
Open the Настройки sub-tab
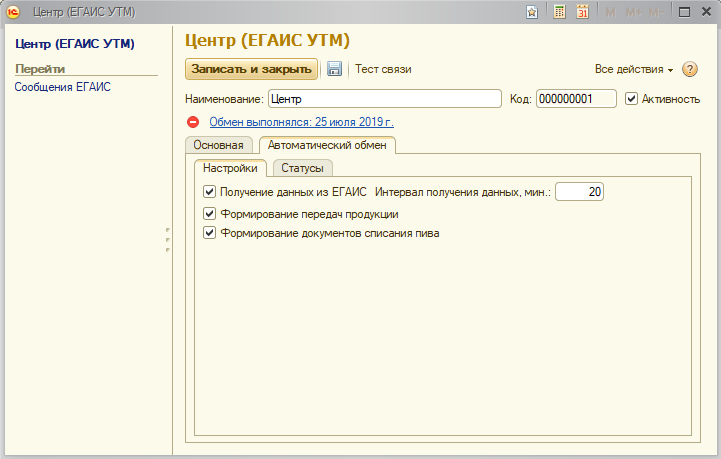click(x=230, y=168)
